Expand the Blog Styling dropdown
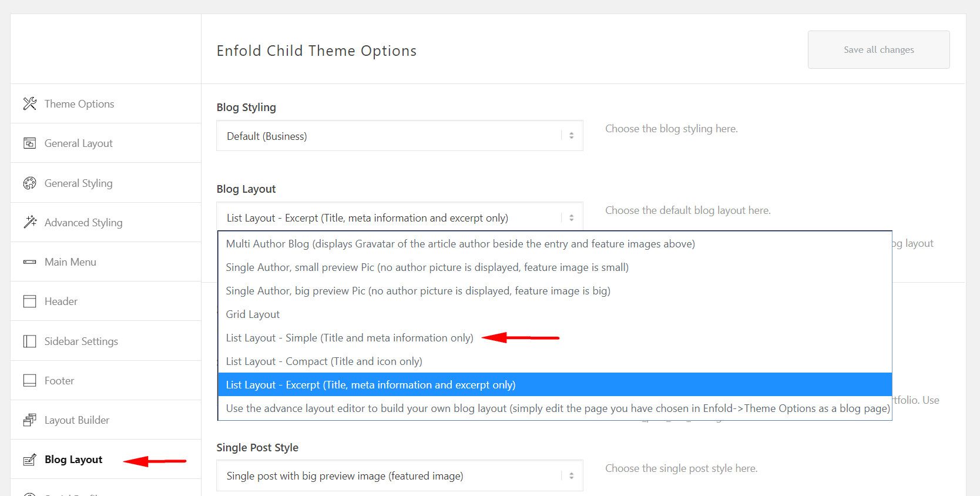Image resolution: width=980 pixels, height=496 pixels. 400,136
